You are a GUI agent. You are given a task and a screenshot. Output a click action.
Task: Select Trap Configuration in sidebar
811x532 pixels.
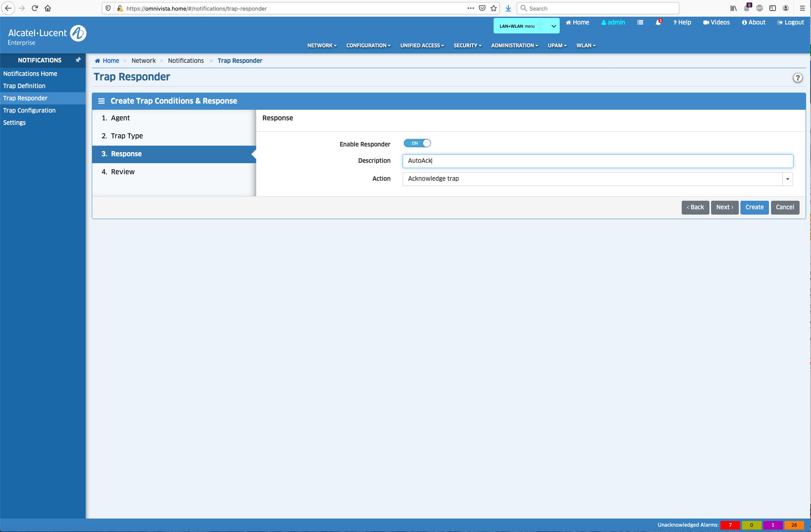point(29,111)
